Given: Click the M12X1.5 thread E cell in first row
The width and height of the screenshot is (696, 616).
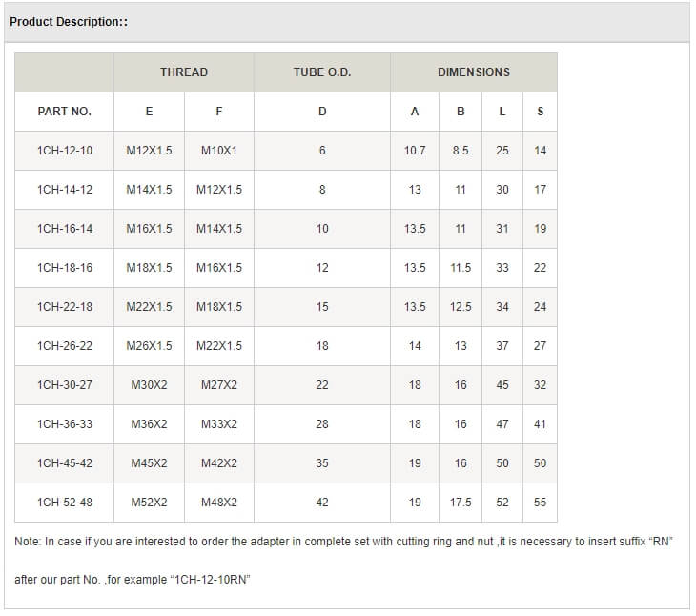Looking at the screenshot, I should 149,151.
